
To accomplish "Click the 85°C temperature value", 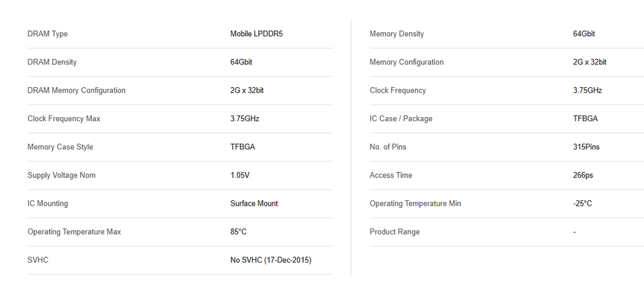I will tap(238, 232).
